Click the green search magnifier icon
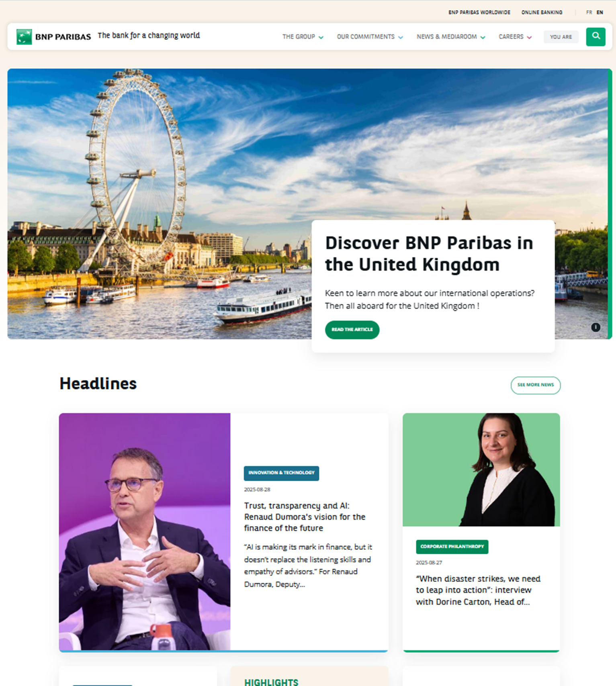The height and width of the screenshot is (686, 616). pyautogui.click(x=596, y=37)
